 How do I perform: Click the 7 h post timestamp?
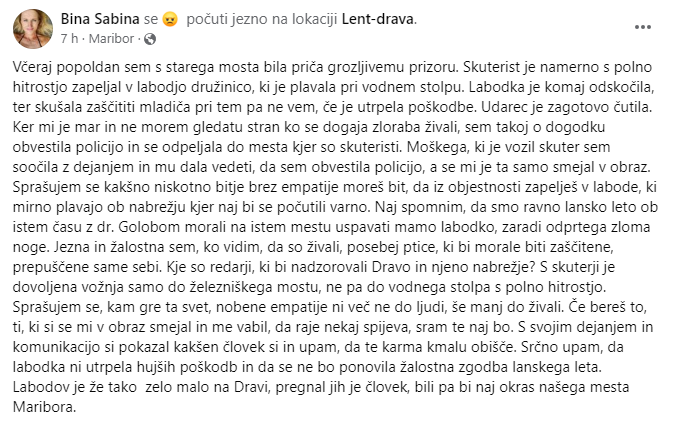(69, 39)
